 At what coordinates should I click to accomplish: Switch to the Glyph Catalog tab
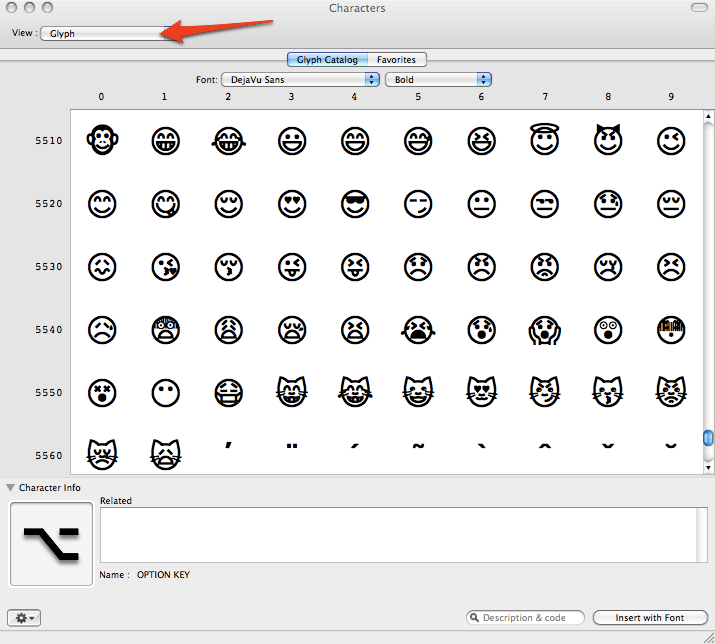pyautogui.click(x=327, y=60)
